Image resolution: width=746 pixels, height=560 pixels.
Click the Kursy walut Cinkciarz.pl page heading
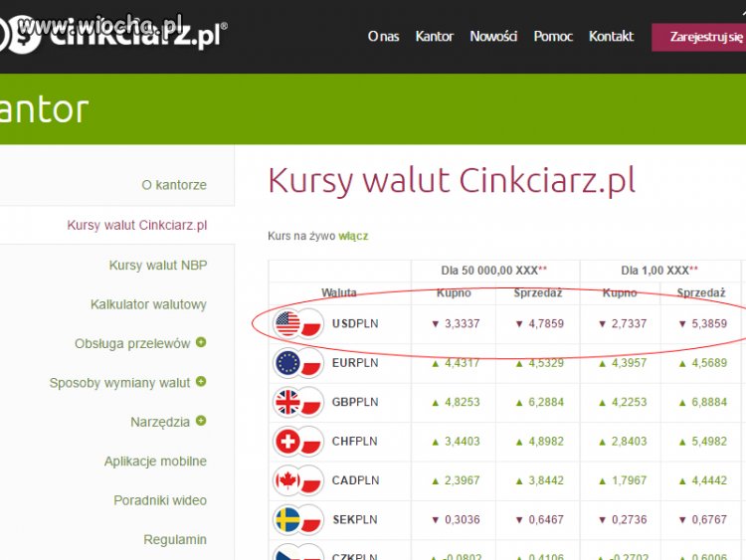pos(452,181)
